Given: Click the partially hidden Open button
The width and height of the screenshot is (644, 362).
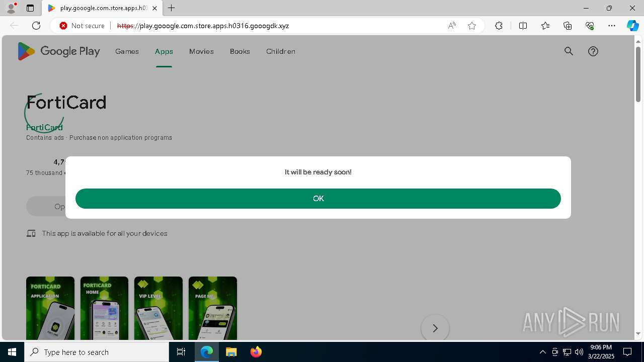Looking at the screenshot, I should tap(46, 207).
